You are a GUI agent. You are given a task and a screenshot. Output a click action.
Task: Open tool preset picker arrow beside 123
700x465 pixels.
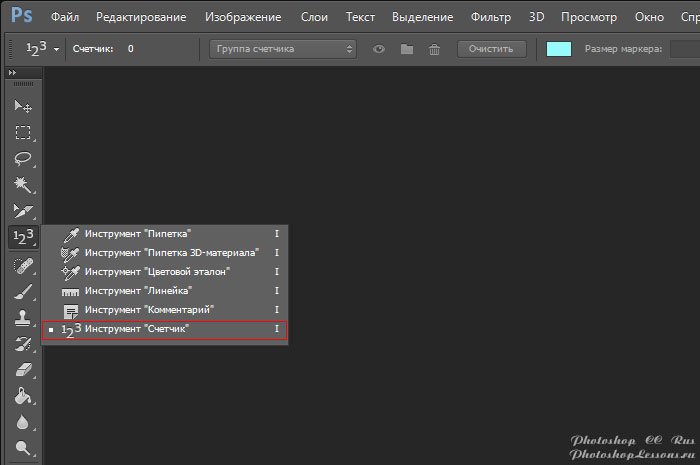pyautogui.click(x=57, y=49)
